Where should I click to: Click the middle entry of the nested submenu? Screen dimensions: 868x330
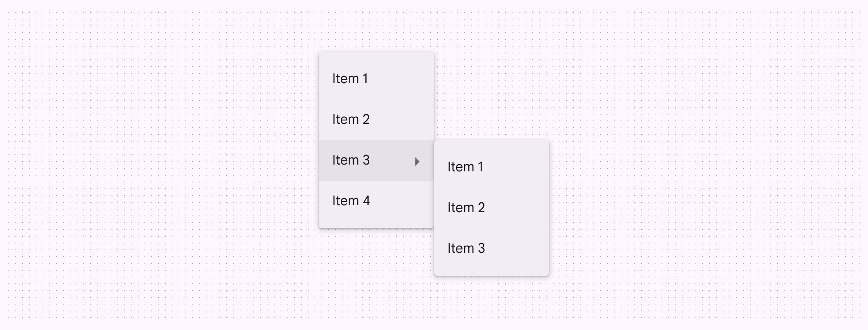pyautogui.click(x=491, y=208)
